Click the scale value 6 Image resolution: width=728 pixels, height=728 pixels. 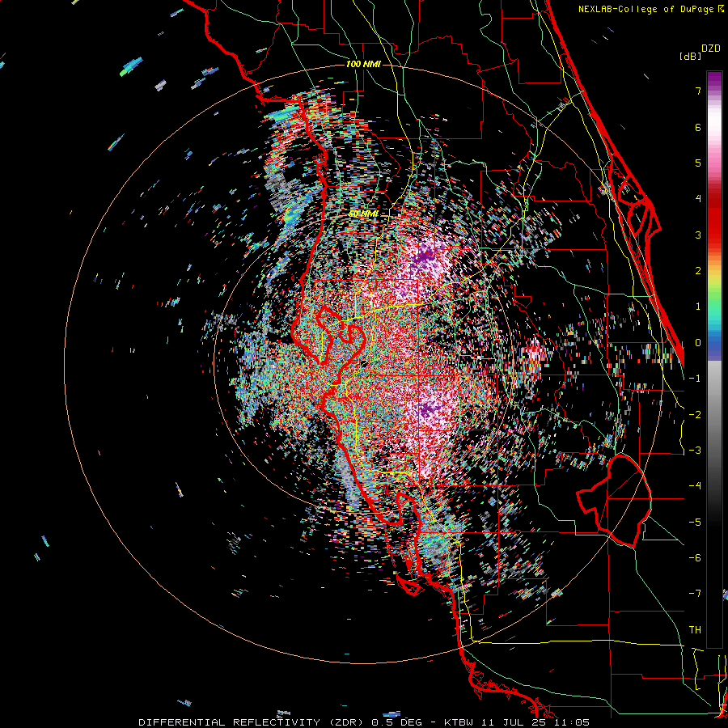(x=698, y=127)
